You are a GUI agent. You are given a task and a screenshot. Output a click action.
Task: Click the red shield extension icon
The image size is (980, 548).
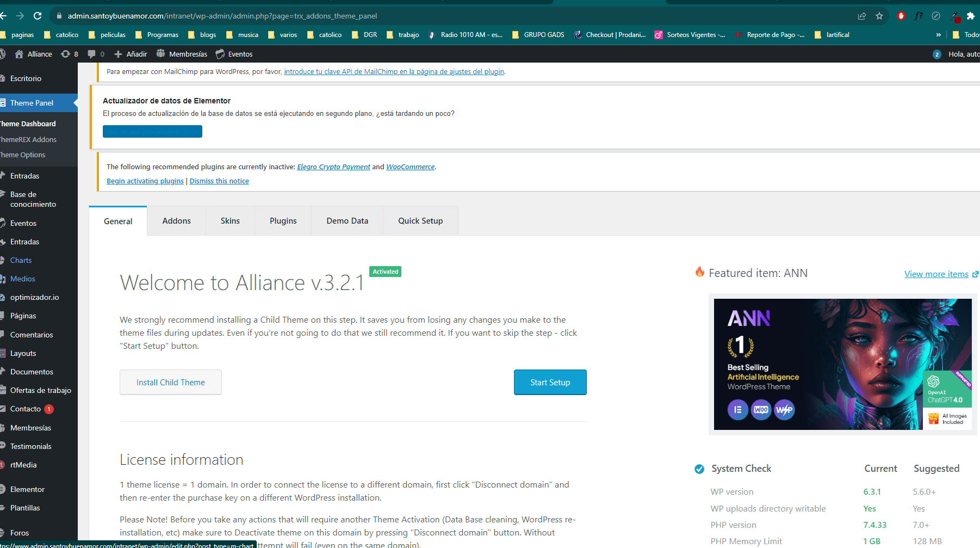(901, 16)
